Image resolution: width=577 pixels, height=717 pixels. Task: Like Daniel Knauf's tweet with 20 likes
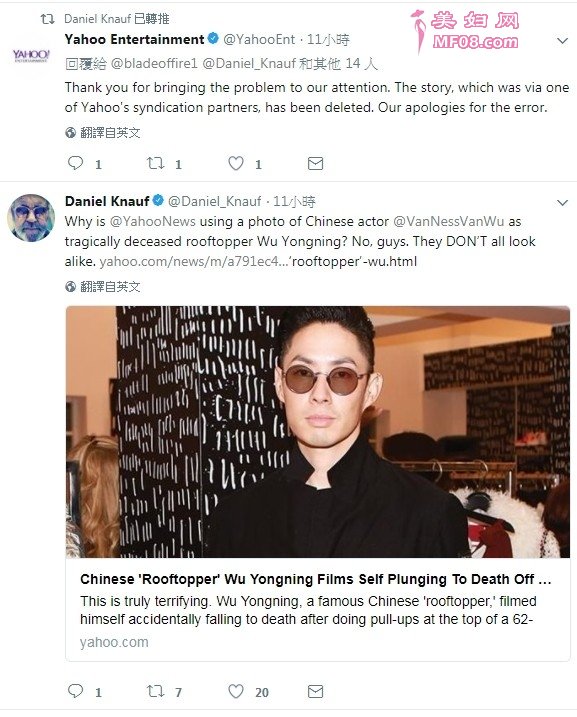coord(236,691)
